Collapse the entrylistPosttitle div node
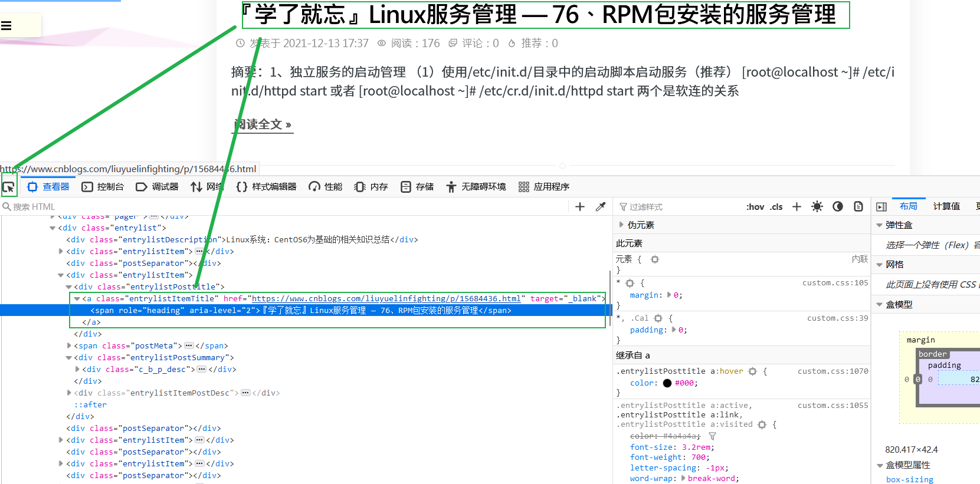 click(x=69, y=287)
